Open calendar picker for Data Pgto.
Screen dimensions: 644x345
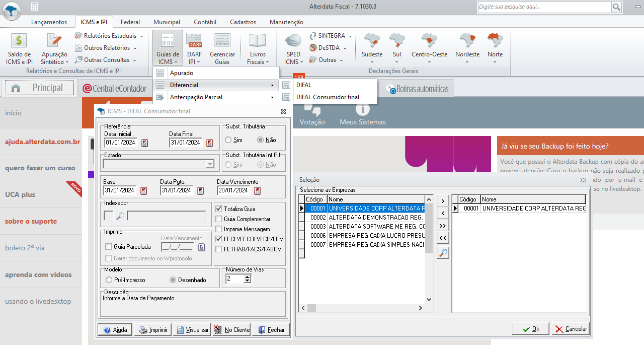click(200, 190)
